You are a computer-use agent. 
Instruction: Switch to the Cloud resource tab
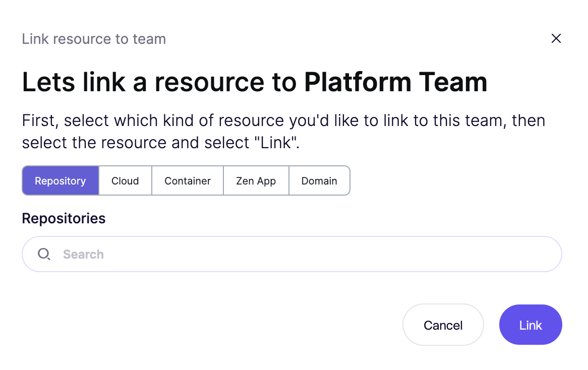tap(125, 180)
